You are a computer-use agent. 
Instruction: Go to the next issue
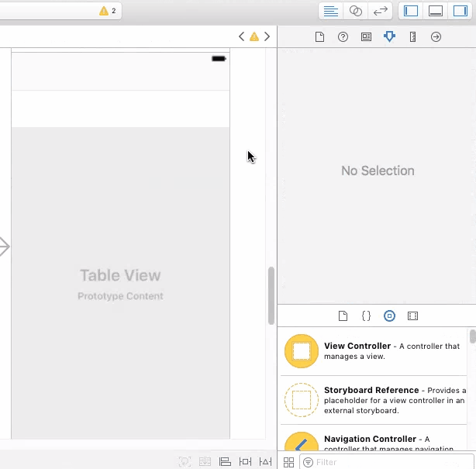tap(267, 36)
